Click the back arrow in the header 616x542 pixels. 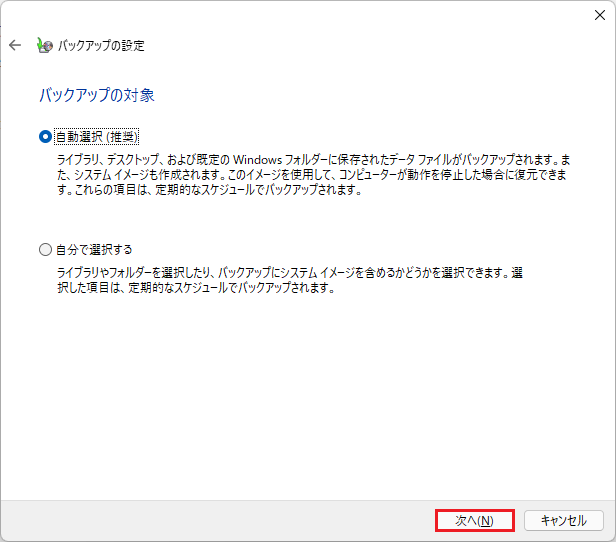[15, 45]
